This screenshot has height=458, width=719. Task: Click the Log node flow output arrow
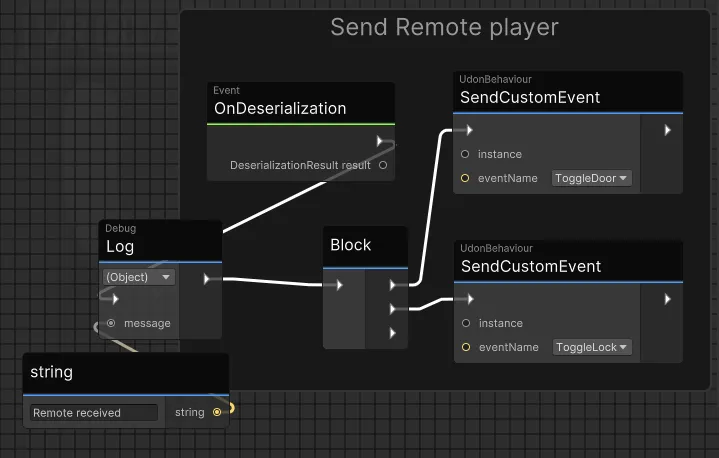(207, 279)
